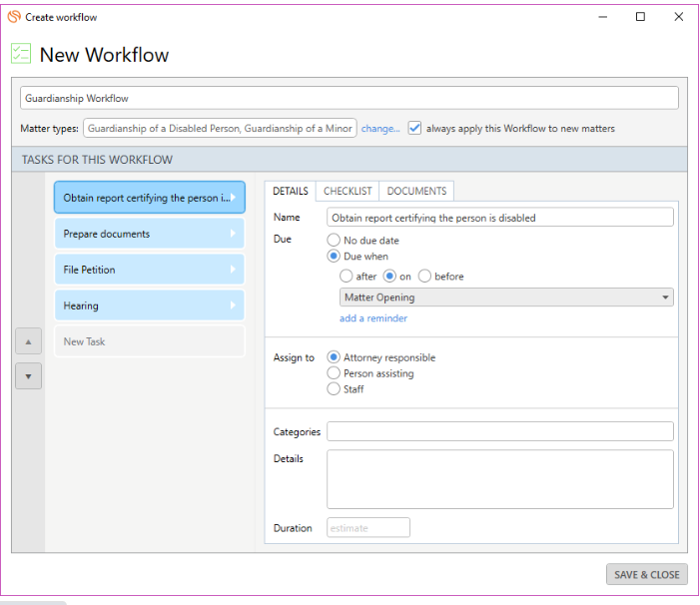
Task: Select the 'No due date' radio option
Action: point(334,240)
